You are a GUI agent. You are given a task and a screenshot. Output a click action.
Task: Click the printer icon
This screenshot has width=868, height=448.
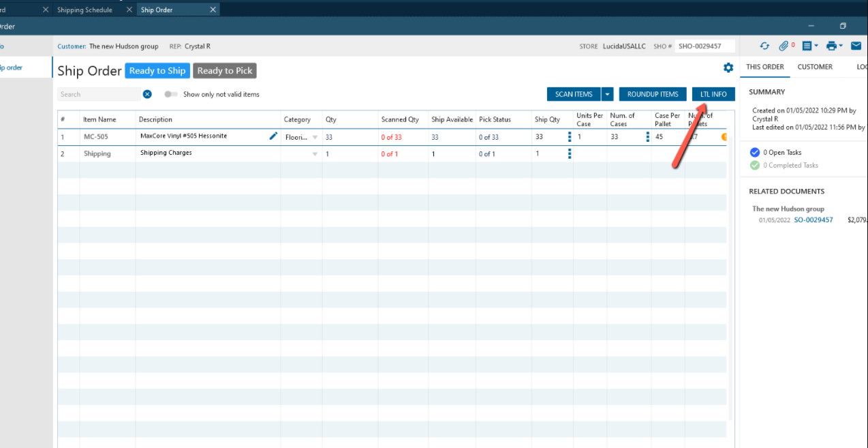831,46
